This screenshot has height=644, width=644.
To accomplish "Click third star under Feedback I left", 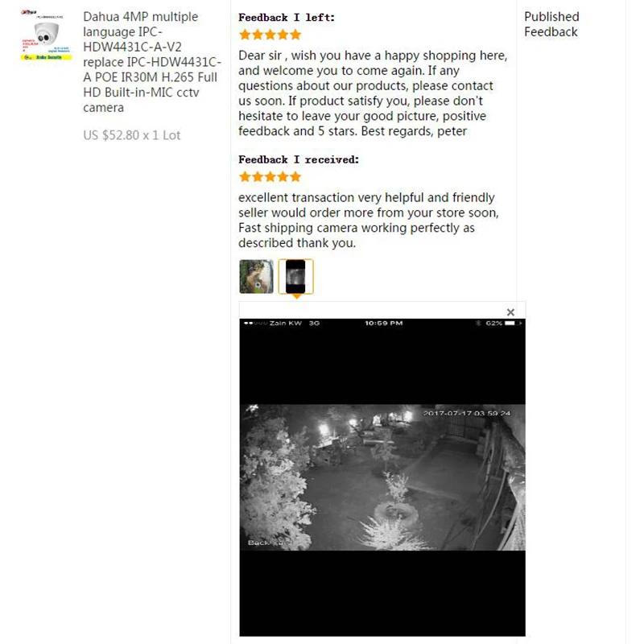I will [270, 35].
